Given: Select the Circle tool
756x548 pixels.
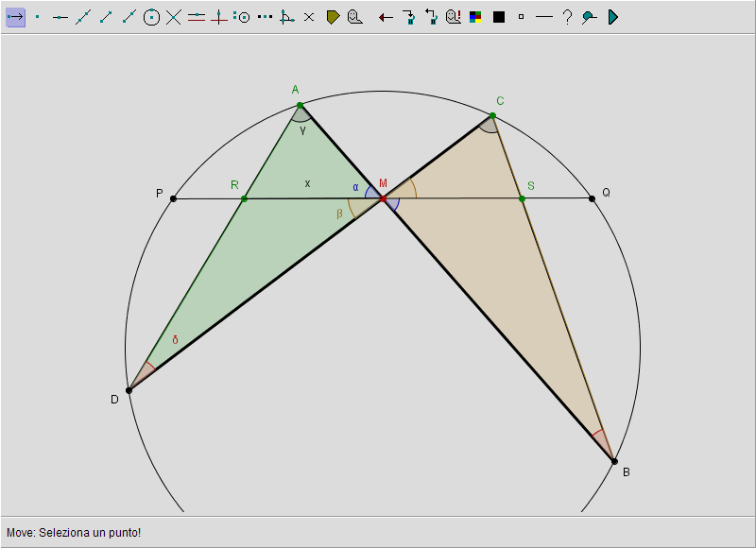Looking at the screenshot, I should pos(151,17).
